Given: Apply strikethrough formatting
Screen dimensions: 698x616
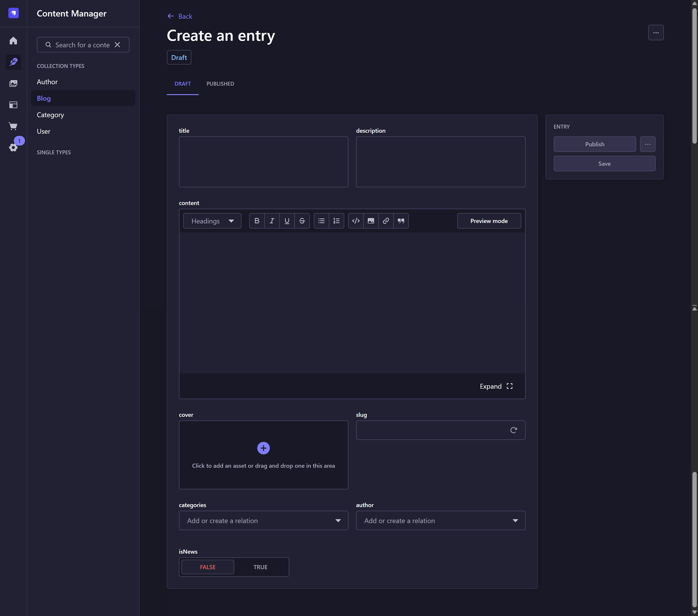Looking at the screenshot, I should pyautogui.click(x=302, y=221).
